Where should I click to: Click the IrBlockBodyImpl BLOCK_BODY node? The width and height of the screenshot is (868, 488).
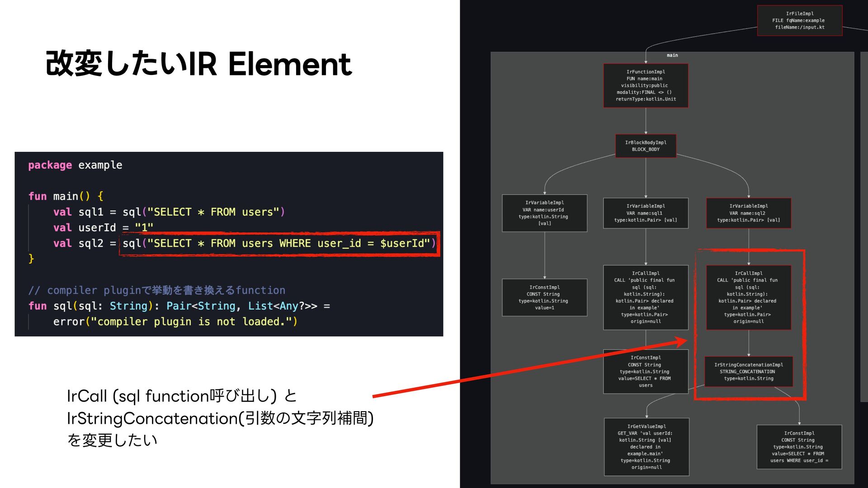[646, 146]
